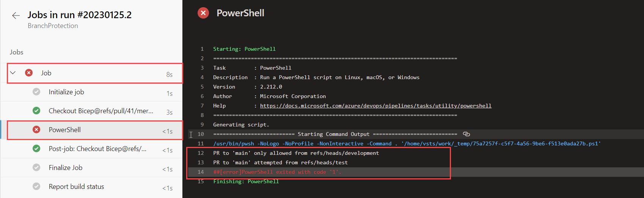Collapse the Job tree with the chevron

[13, 73]
